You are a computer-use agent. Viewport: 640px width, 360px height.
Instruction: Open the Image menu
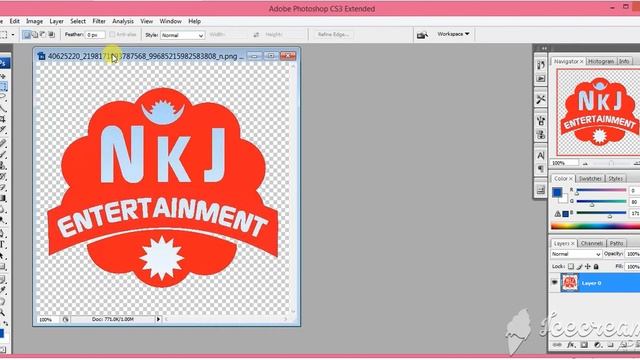click(34, 21)
